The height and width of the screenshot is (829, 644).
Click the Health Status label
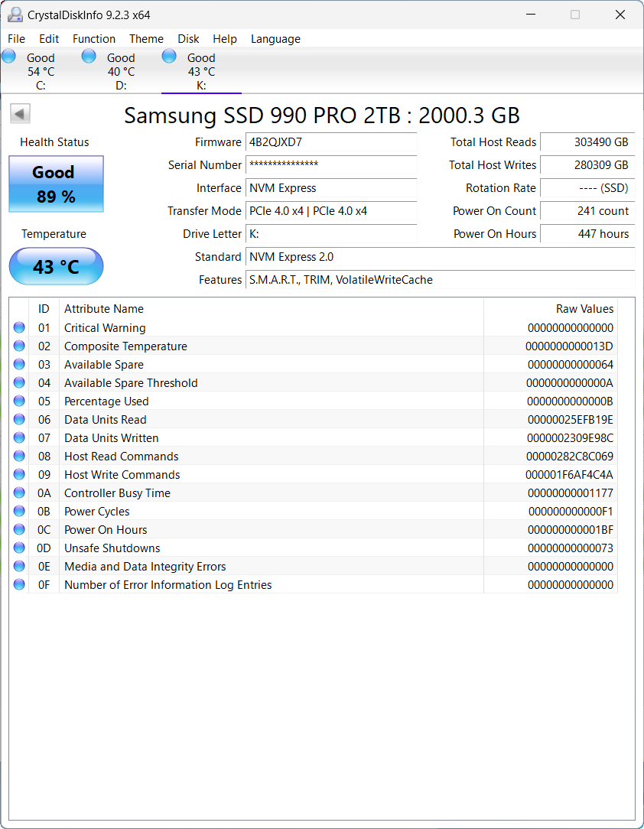(x=54, y=142)
